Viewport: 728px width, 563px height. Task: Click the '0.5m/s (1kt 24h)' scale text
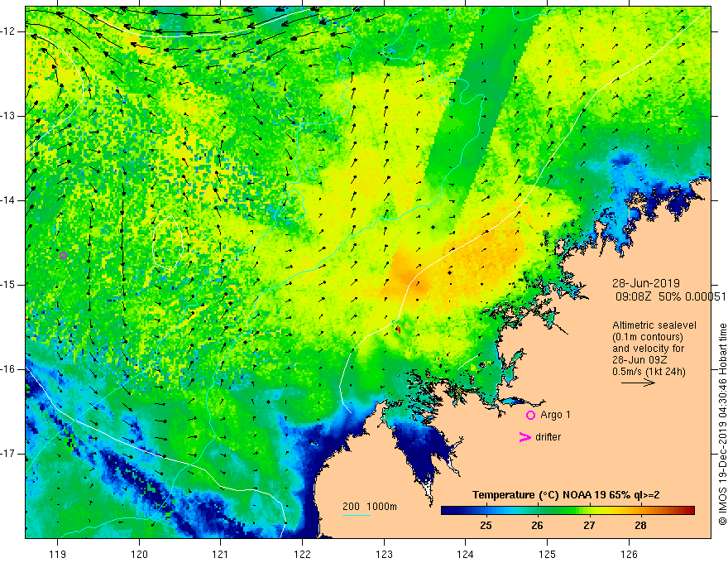click(x=649, y=372)
